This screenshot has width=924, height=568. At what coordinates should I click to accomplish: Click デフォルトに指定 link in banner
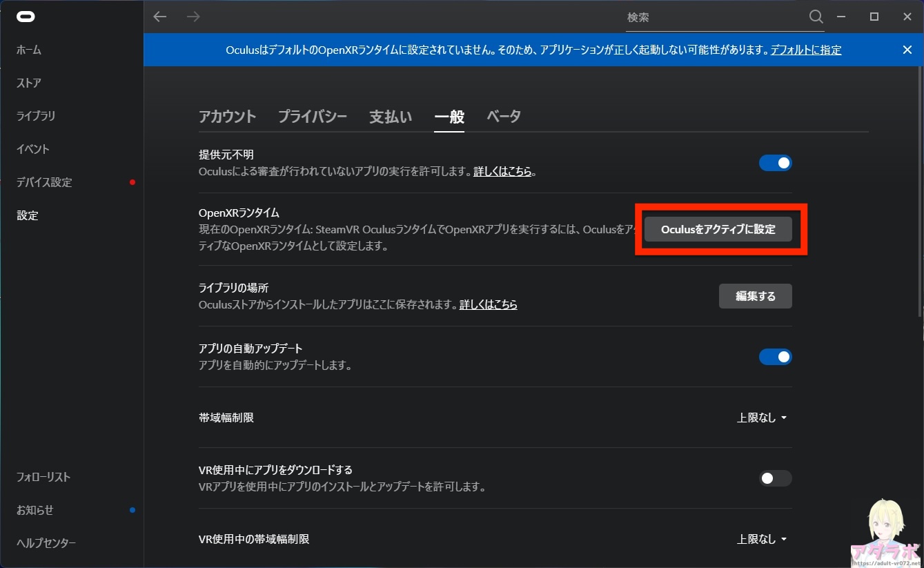tap(805, 50)
